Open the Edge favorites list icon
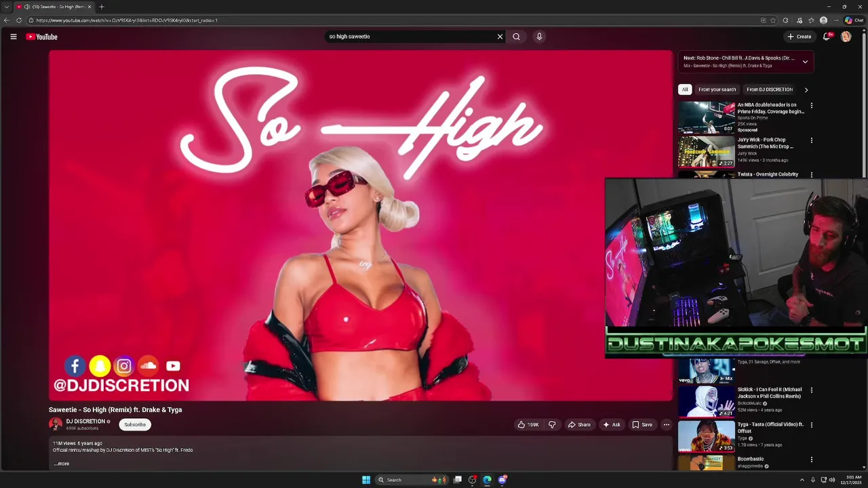This screenshot has width=868, height=488. [811, 20]
